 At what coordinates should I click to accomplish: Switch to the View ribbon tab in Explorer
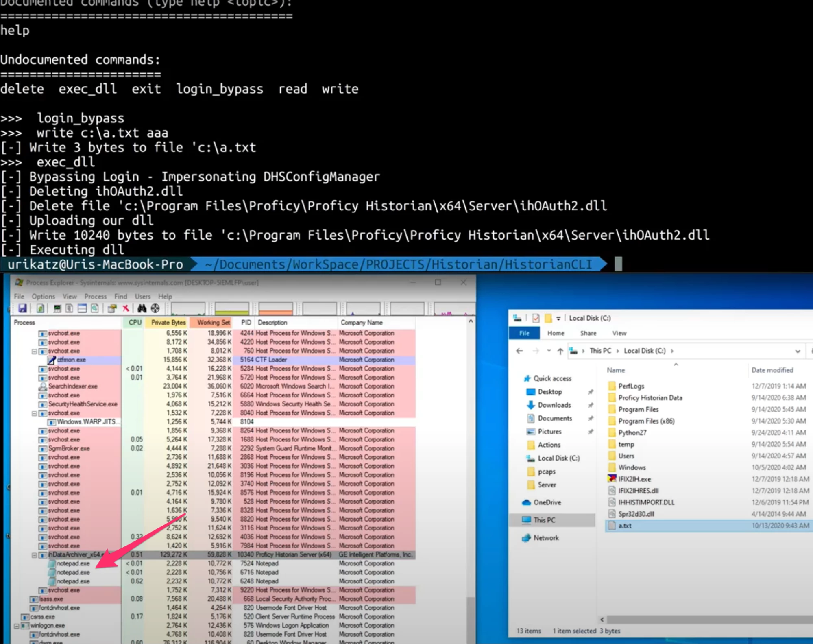point(619,333)
